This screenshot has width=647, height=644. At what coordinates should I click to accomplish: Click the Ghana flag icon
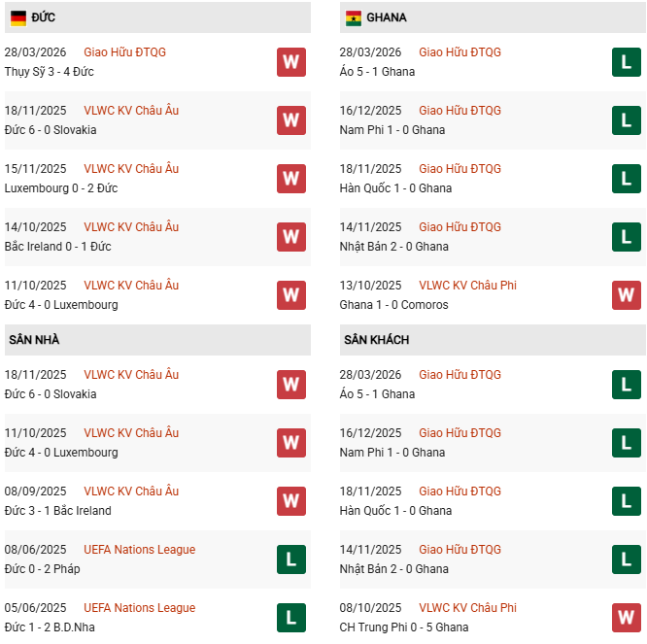(x=353, y=17)
